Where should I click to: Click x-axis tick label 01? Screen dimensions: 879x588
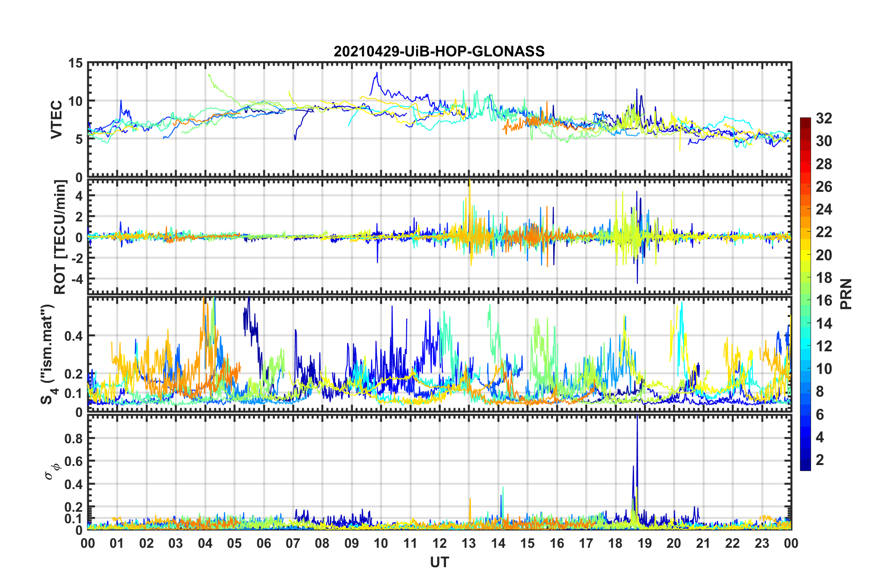117,543
